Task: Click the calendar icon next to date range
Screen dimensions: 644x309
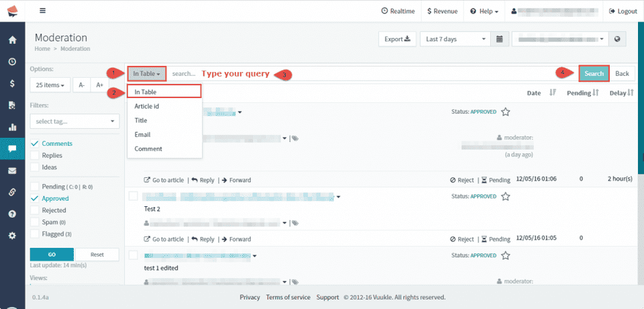Action: (x=500, y=39)
